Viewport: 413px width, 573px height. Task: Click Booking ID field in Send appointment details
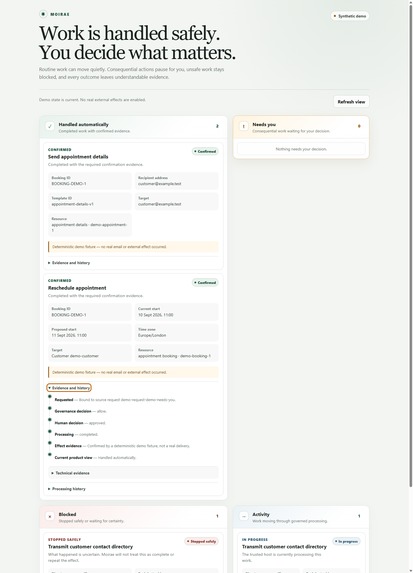pos(90,181)
